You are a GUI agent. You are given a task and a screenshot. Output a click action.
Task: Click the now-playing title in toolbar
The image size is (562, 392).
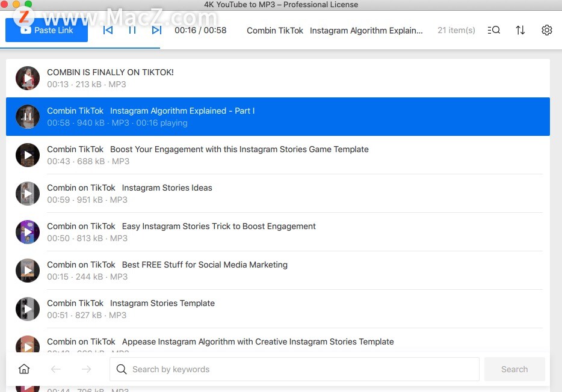pyautogui.click(x=335, y=31)
